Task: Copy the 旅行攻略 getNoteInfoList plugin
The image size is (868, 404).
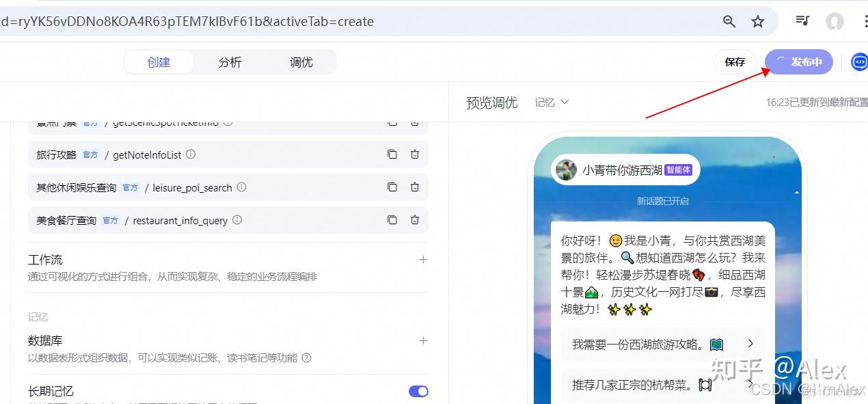Action: click(x=392, y=154)
